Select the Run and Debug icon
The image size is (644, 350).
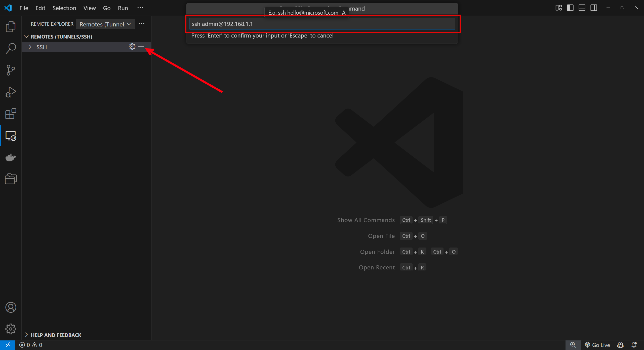[11, 92]
